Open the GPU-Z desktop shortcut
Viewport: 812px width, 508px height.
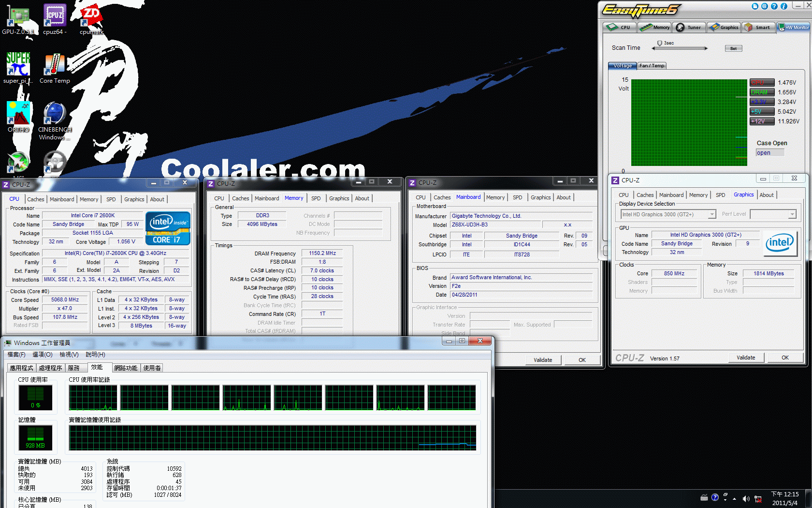(18, 19)
